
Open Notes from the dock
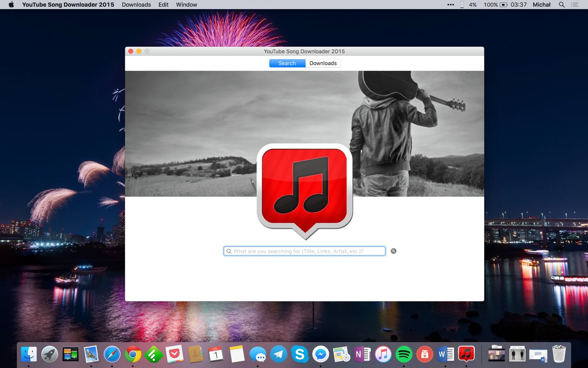[237, 354]
